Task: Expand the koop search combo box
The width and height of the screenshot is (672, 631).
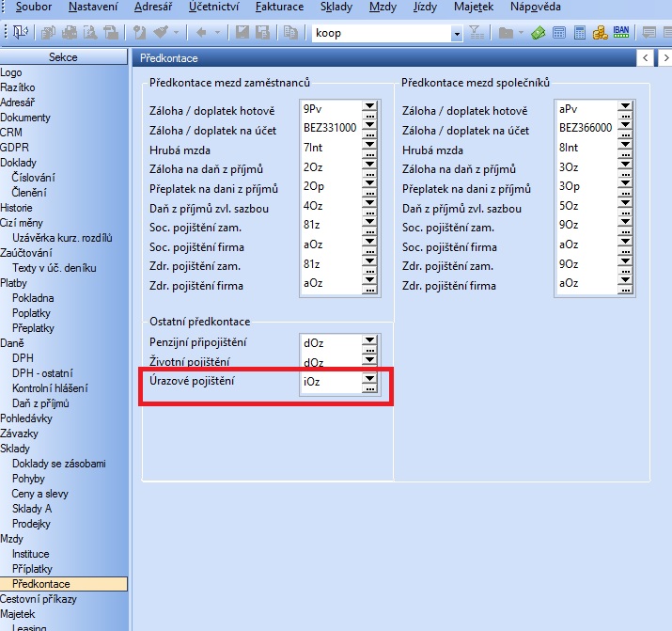Action: pos(457,34)
